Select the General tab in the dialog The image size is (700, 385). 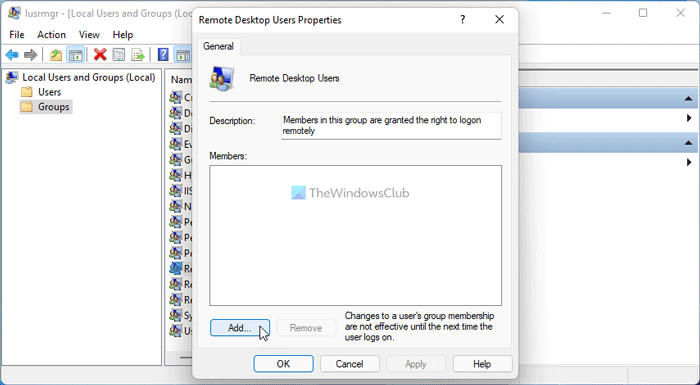coord(218,46)
